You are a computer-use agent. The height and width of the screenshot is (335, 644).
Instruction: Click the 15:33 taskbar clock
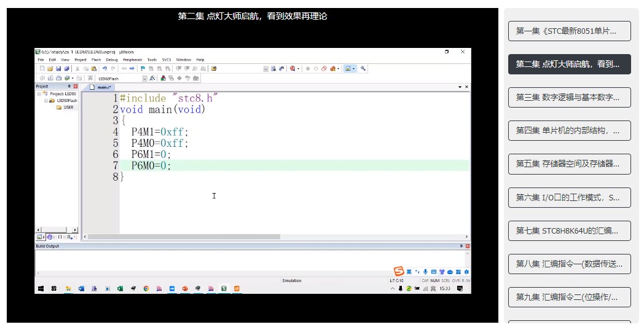point(445,288)
